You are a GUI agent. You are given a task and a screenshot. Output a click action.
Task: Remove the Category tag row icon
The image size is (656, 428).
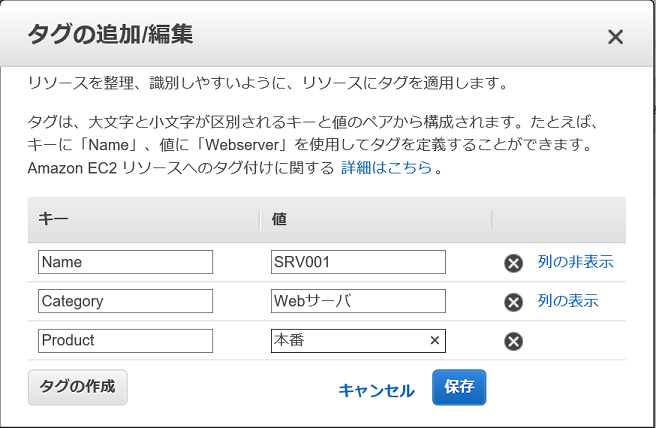513,302
